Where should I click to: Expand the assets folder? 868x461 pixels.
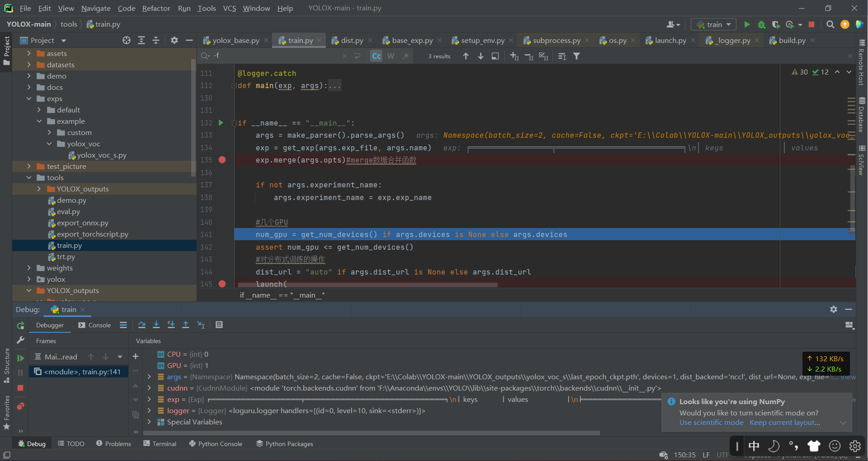[x=29, y=53]
